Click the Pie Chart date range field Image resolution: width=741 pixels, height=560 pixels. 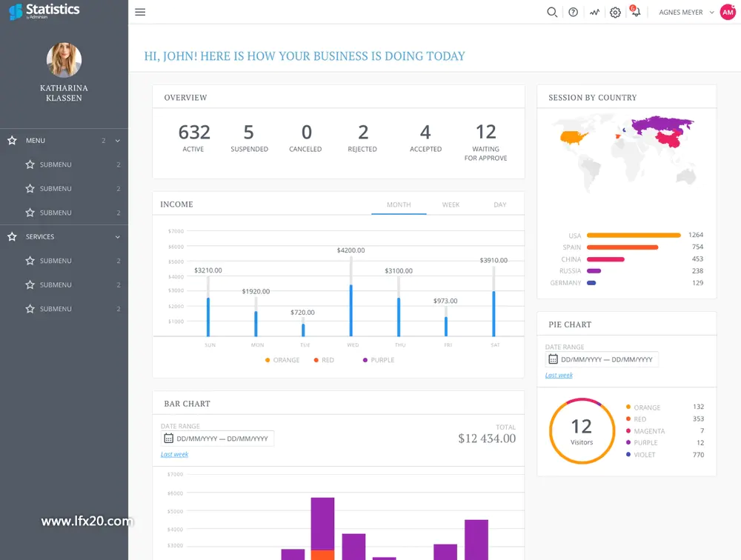[x=602, y=359]
